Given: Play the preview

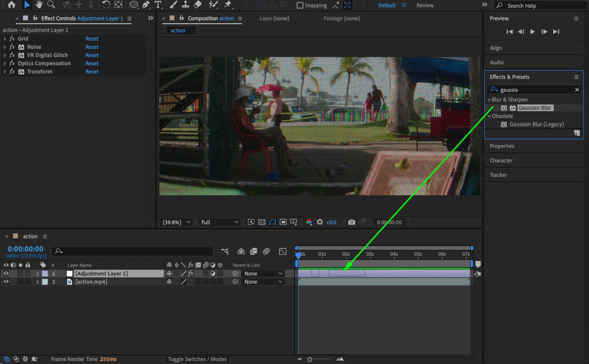Looking at the screenshot, I should 532,32.
